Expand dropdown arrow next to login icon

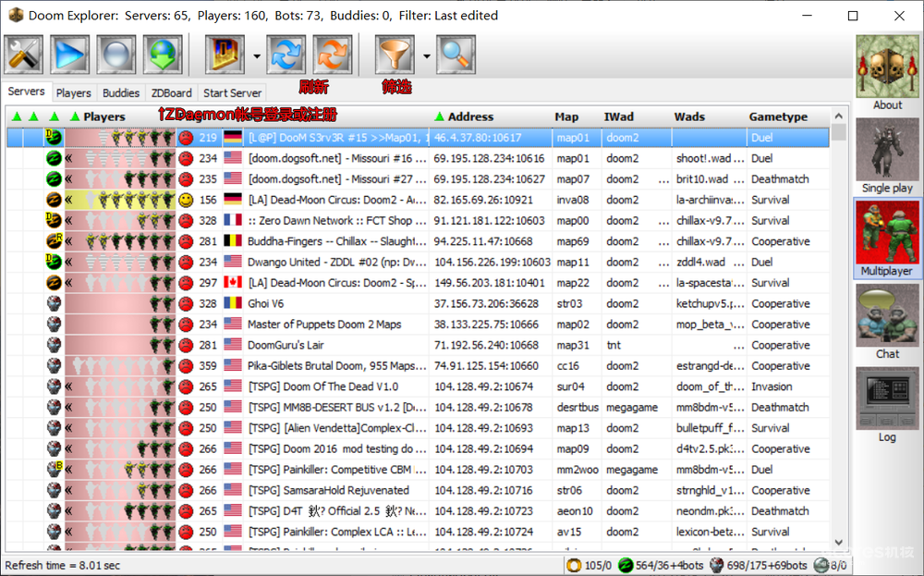(256, 55)
